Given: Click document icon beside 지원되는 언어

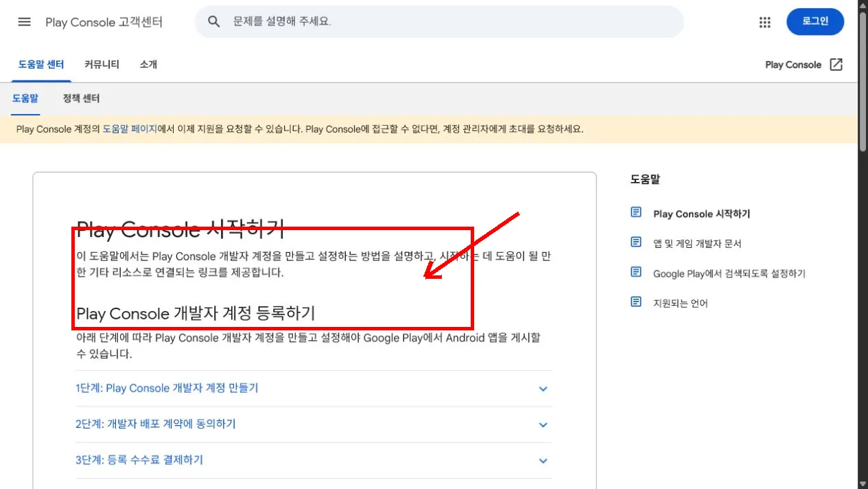Looking at the screenshot, I should [x=636, y=302].
